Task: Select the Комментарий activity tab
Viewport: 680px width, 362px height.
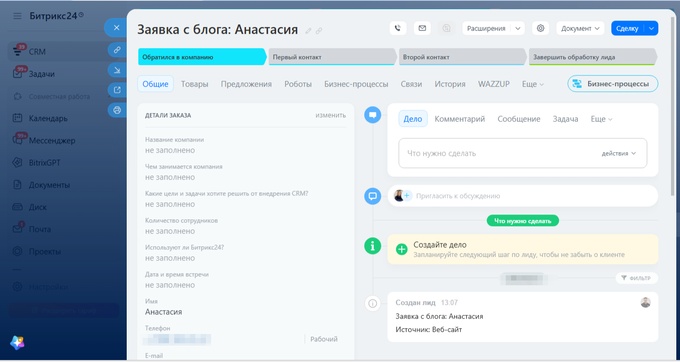Action: point(460,119)
